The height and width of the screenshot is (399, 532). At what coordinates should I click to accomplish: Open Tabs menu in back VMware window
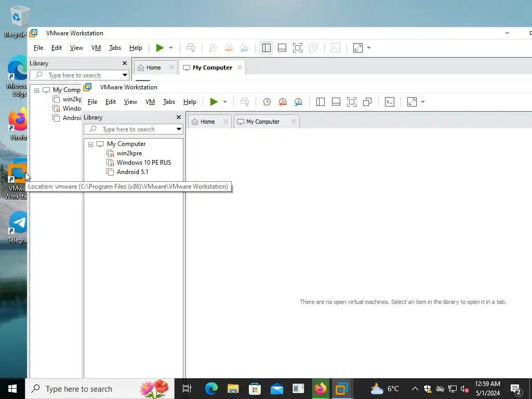(x=115, y=48)
